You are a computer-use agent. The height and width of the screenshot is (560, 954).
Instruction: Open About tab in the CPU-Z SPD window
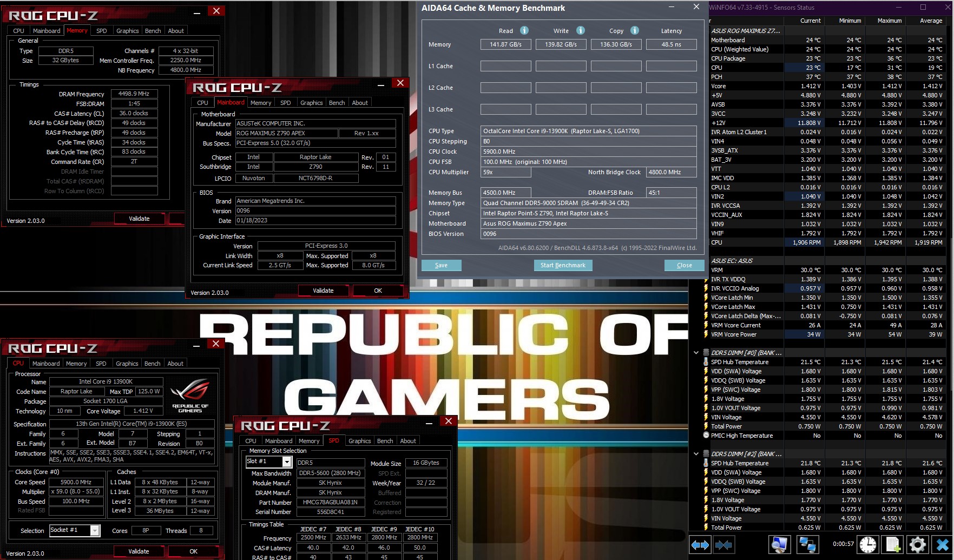point(408,441)
